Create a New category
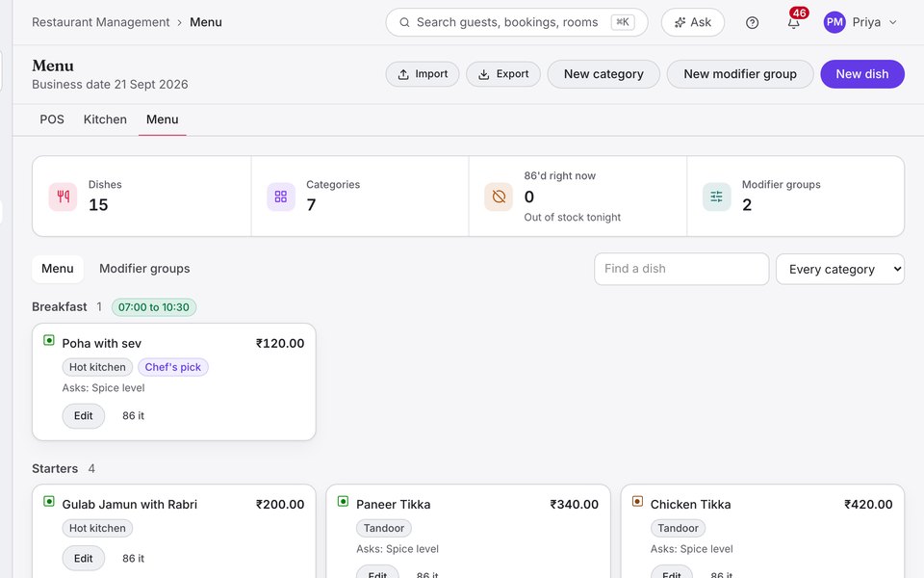Image resolution: width=924 pixels, height=578 pixels. pos(603,74)
